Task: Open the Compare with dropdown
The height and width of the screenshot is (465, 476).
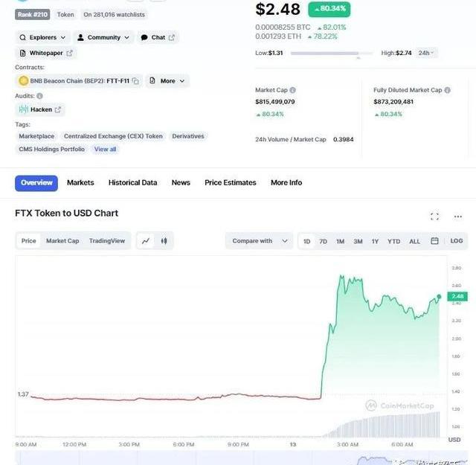Action: [x=260, y=241]
